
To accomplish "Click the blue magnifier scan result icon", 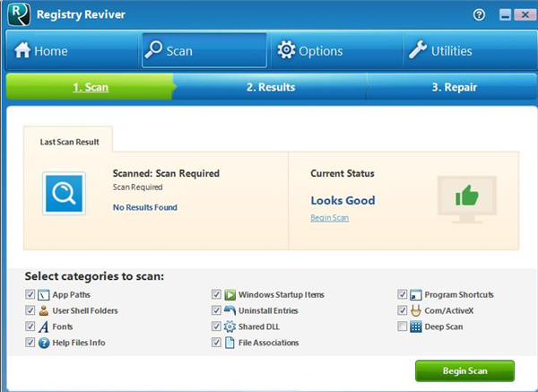I will pyautogui.click(x=64, y=194).
